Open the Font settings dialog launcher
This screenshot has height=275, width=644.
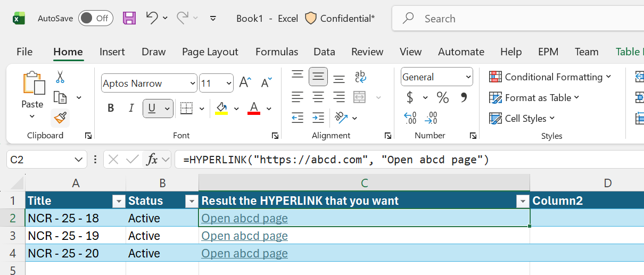[275, 136]
